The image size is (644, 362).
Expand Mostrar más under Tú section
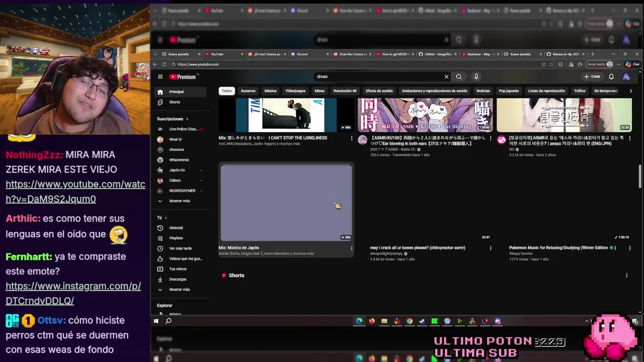coord(181,290)
